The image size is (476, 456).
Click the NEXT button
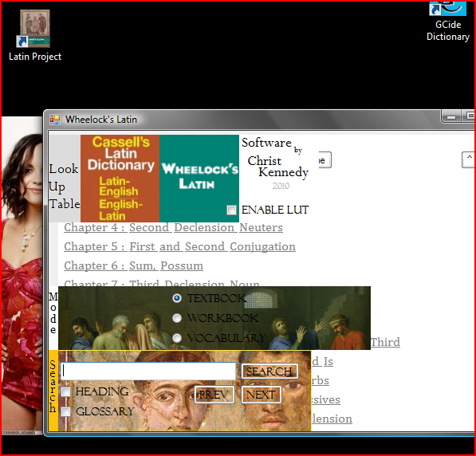point(262,395)
